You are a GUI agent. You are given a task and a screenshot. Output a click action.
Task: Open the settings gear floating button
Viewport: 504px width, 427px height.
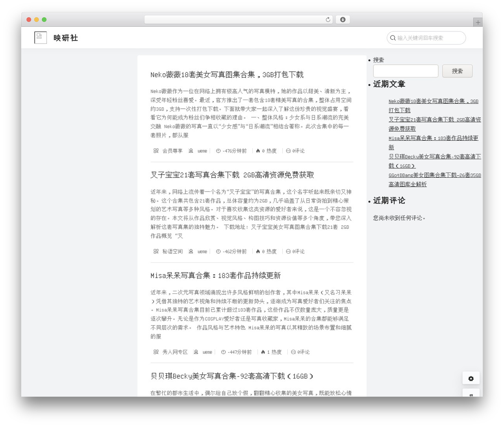471,379
